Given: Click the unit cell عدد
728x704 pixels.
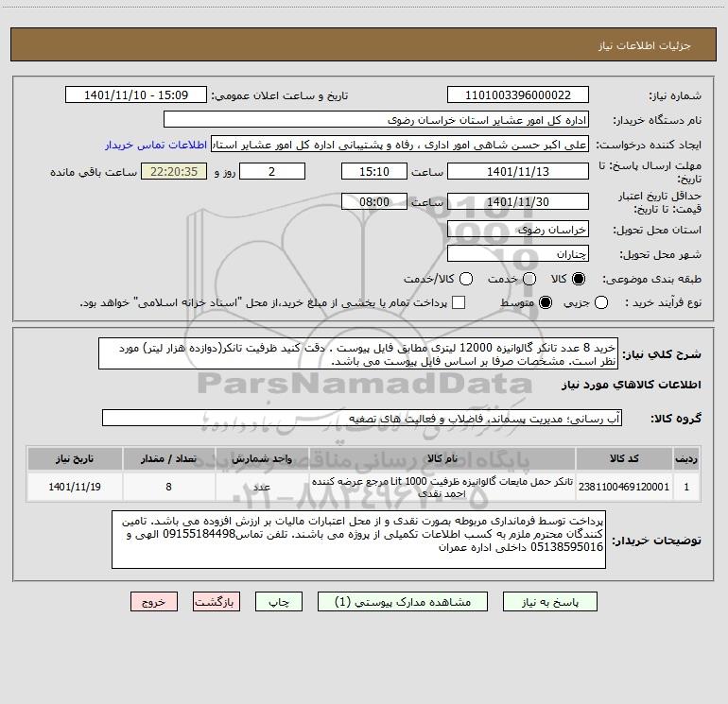Looking at the screenshot, I should pos(262,487).
